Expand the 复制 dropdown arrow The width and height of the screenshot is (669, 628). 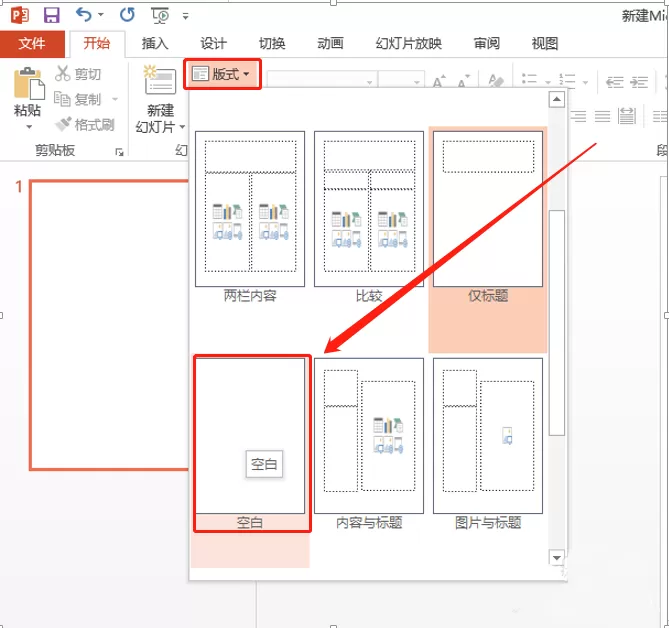(114, 99)
